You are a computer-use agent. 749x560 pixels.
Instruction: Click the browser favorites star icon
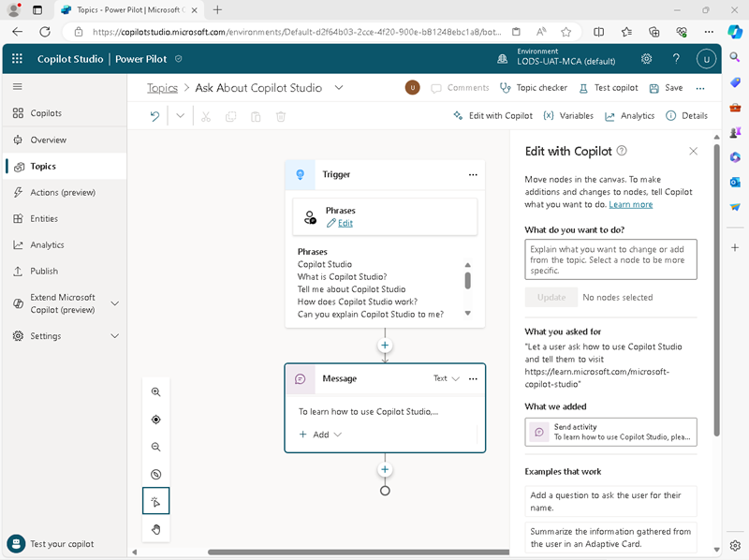click(x=566, y=32)
